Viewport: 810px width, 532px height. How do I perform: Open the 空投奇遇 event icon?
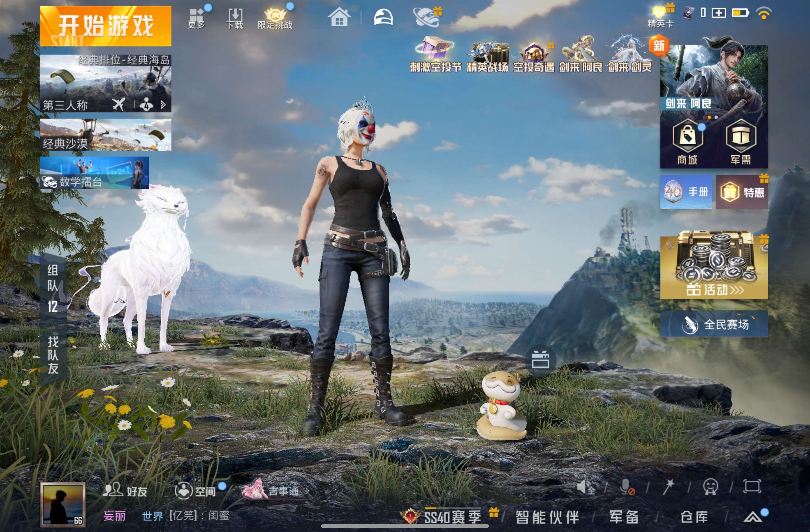point(534,57)
